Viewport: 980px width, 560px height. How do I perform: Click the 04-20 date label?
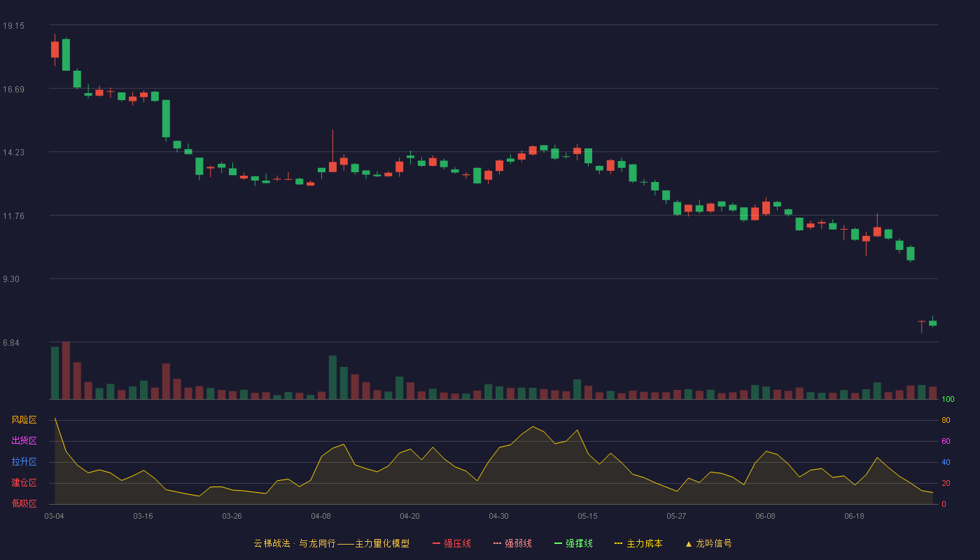409,516
